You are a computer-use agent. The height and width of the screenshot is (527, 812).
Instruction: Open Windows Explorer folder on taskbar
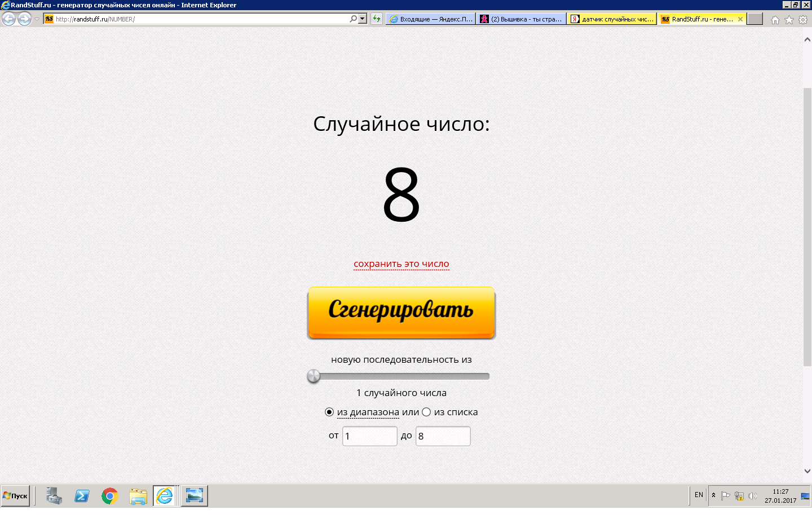click(138, 496)
